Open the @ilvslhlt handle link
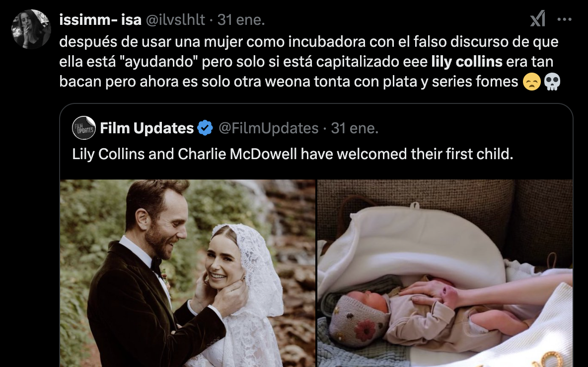The image size is (588, 367). 175,19
